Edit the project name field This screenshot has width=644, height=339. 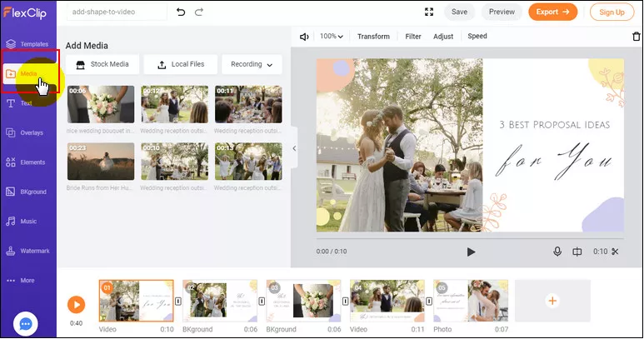pos(117,12)
